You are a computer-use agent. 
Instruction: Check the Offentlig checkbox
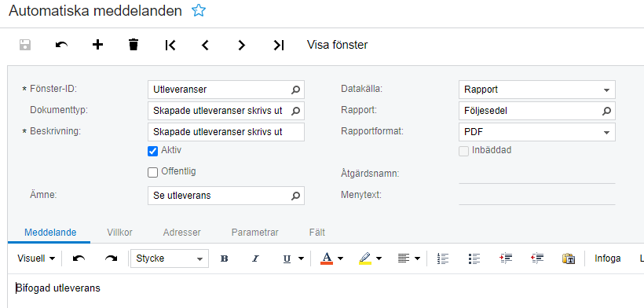click(x=153, y=173)
